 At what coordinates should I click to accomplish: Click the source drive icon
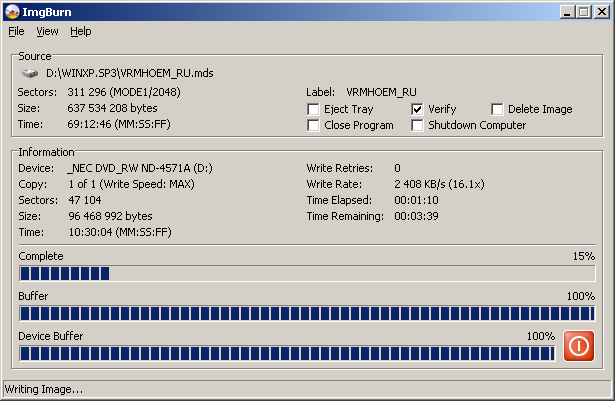click(x=29, y=73)
